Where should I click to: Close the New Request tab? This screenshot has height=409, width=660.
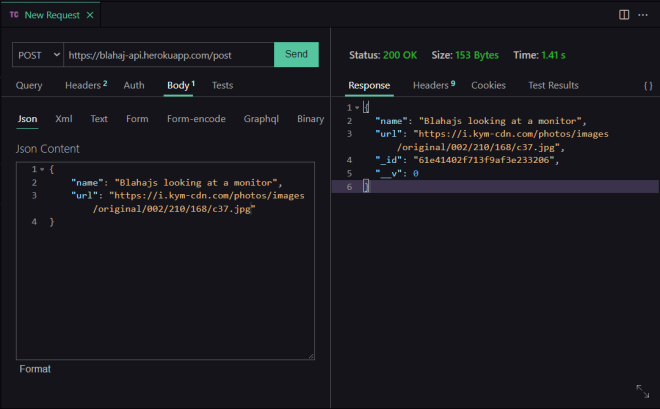click(x=89, y=15)
